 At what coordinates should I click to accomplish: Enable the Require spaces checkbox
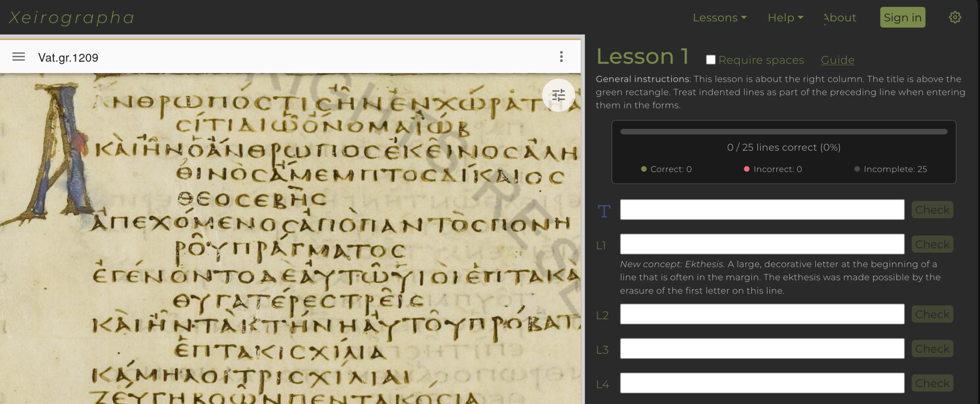pos(710,60)
